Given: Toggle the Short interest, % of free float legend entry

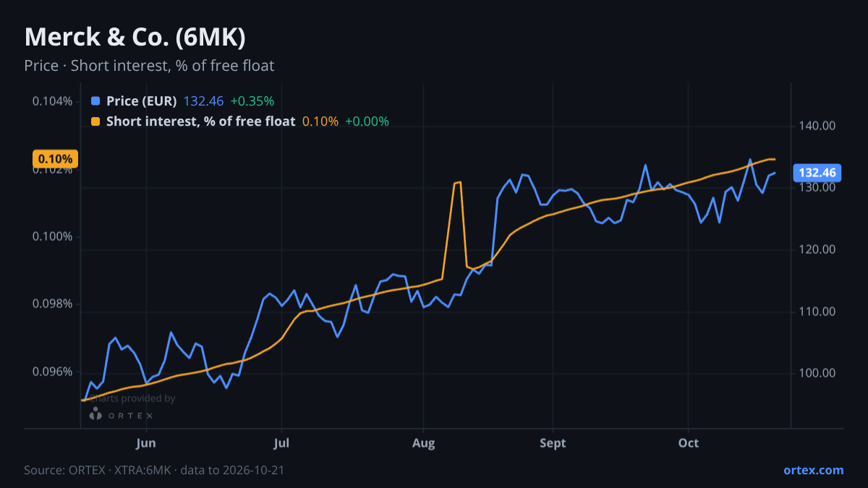Looking at the screenshot, I should pos(240,121).
